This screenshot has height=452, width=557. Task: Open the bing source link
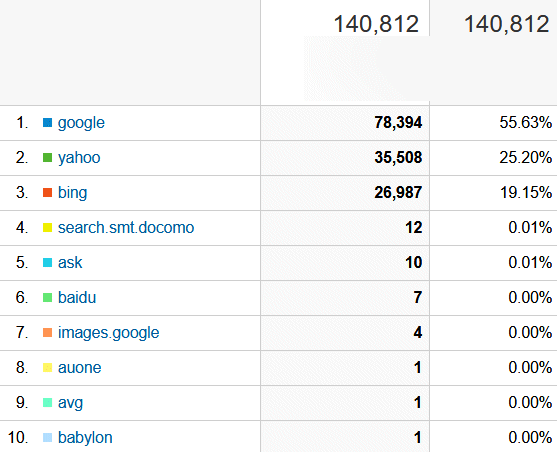[x=72, y=193]
